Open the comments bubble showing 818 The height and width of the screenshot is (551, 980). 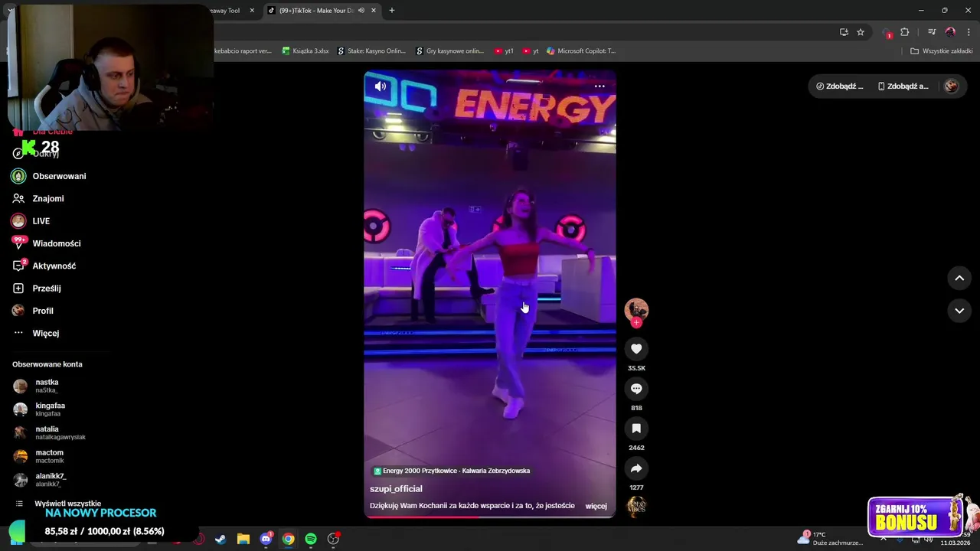[x=636, y=389]
